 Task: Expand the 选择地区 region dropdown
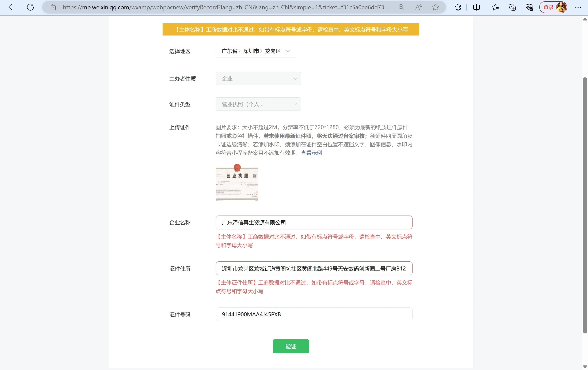coord(256,51)
